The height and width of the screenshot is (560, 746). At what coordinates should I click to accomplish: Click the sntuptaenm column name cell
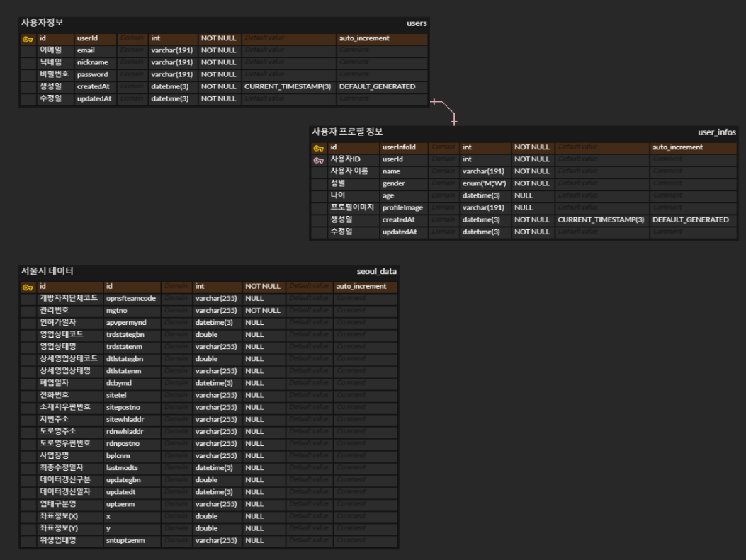coord(132,541)
